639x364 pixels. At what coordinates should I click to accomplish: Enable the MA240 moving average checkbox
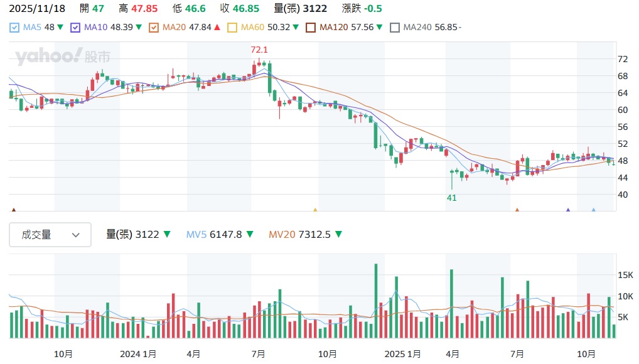(394, 28)
